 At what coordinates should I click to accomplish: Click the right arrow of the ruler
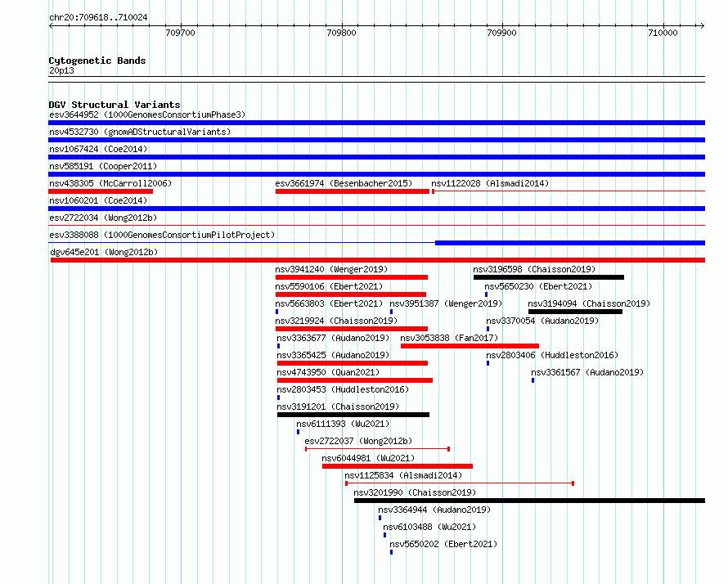(x=703, y=25)
